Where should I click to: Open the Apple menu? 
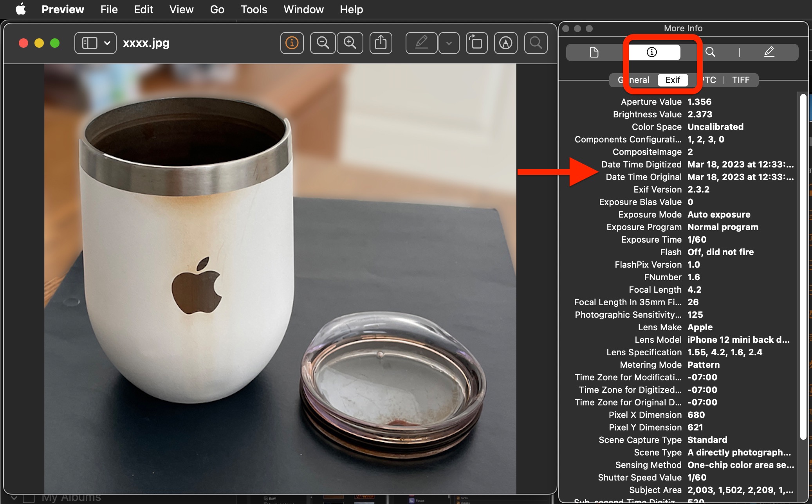20,9
